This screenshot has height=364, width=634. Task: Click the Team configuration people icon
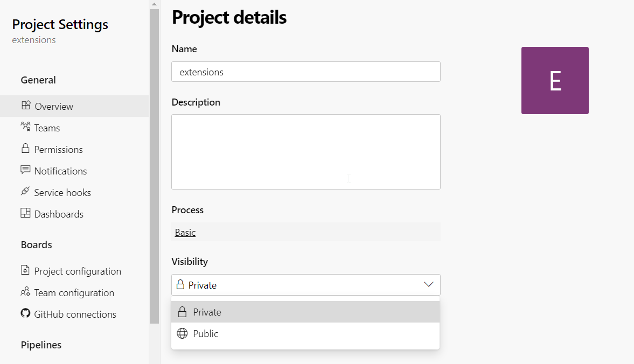click(25, 292)
